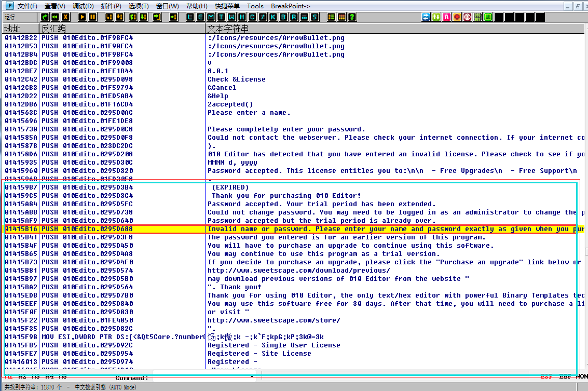Open Call stack with K icon
Viewport: 588px width, 391px height.
tap(273, 17)
